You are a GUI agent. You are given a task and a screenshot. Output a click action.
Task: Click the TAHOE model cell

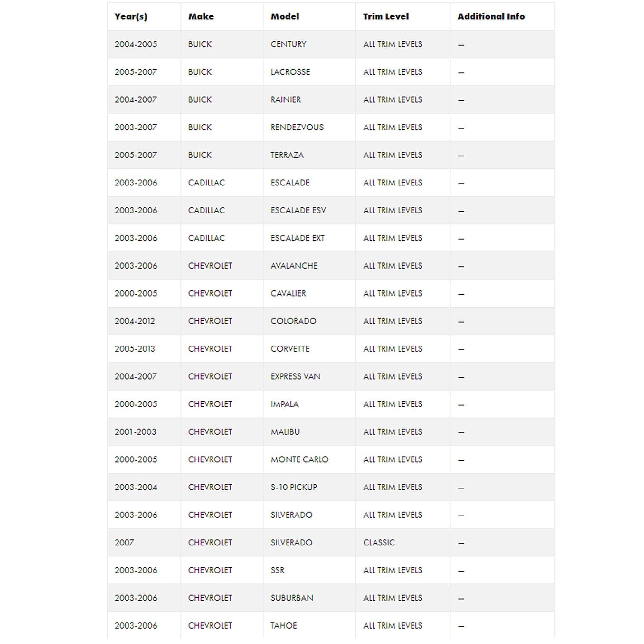(x=284, y=625)
